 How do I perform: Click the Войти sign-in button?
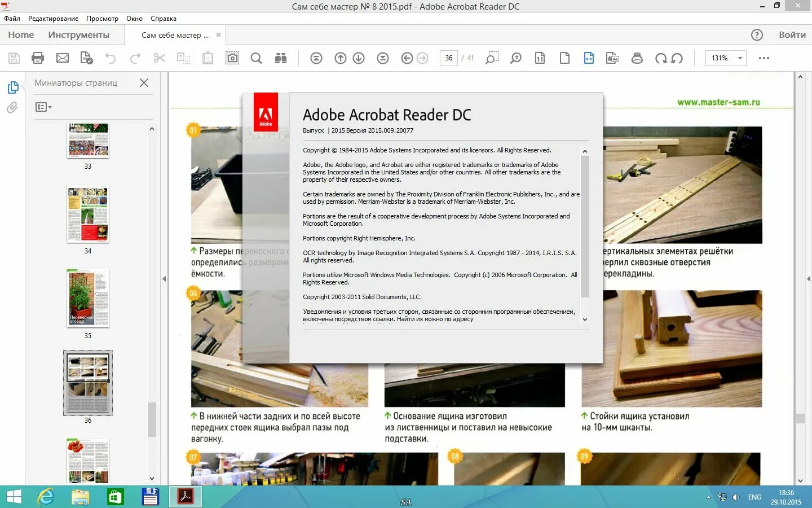point(792,35)
